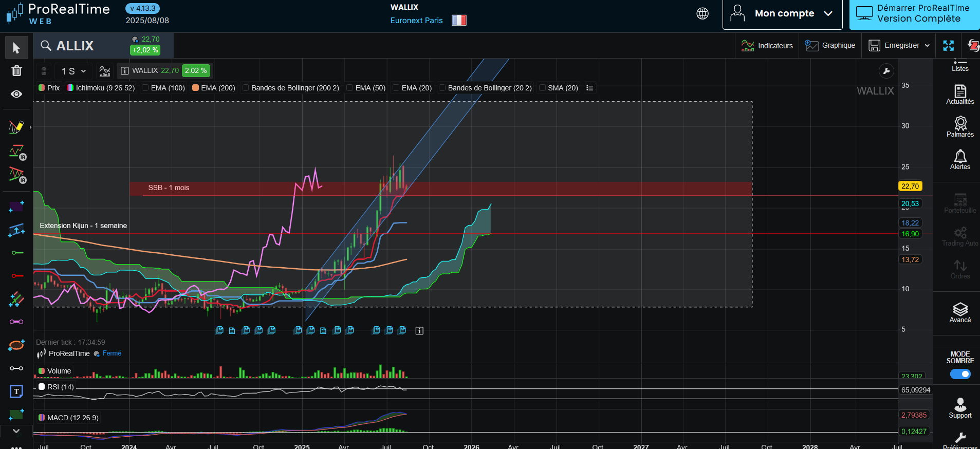The image size is (980, 449).
Task: Click the chart wrench settings icon
Action: (886, 71)
